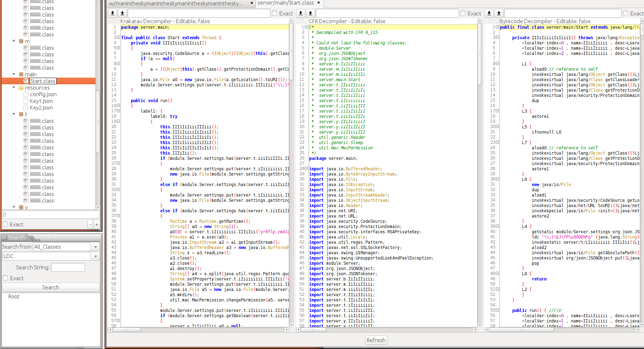This screenshot has height=349, width=644.
Task: Collapse the t package tree node
Action: pos(14,114)
